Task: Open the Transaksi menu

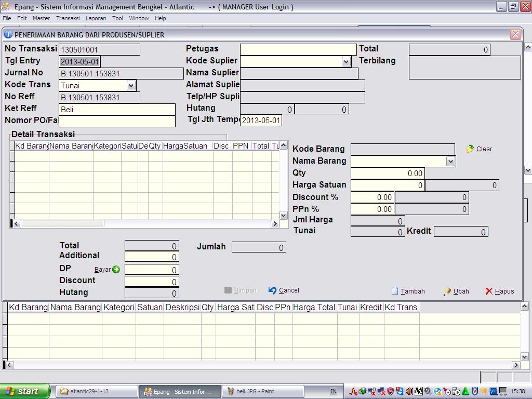Action: pos(68,18)
